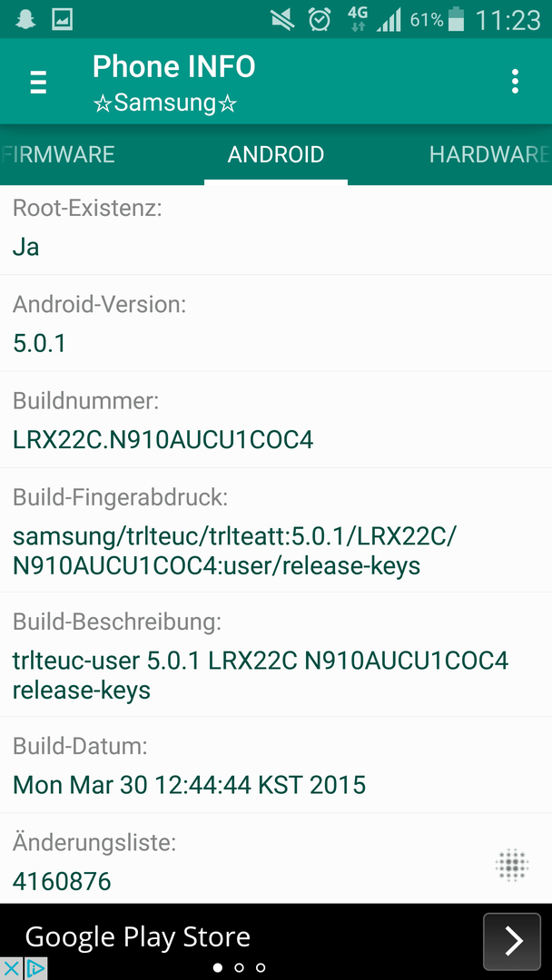Viewport: 552px width, 980px height.
Task: Switch to the FIRMWARE tab
Action: (x=57, y=154)
